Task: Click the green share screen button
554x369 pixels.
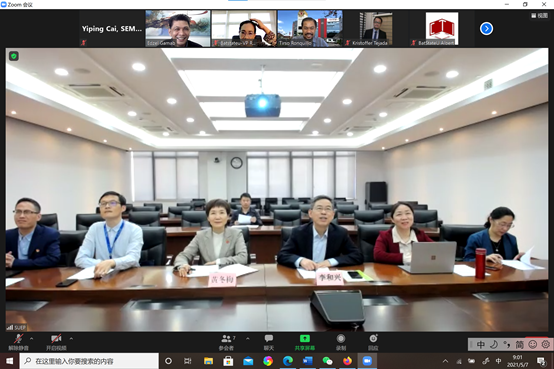Action: coord(305,342)
